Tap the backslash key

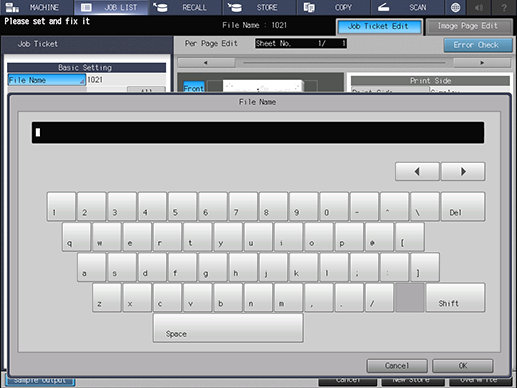pyautogui.click(x=425, y=206)
